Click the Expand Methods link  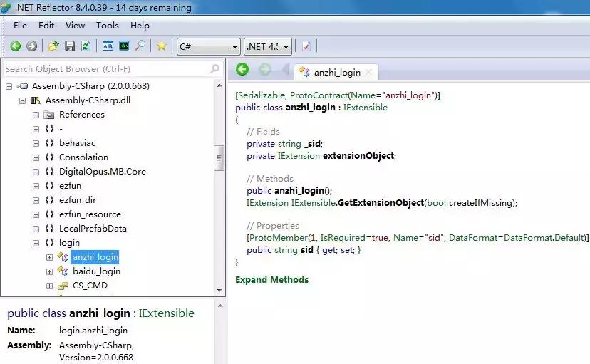point(271,280)
